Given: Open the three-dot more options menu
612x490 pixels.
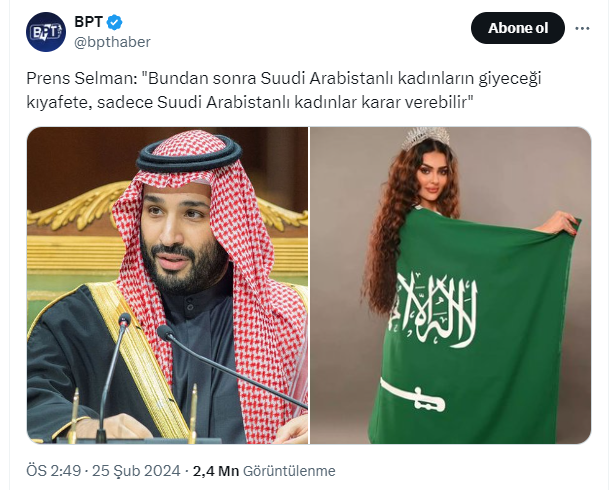Looking at the screenshot, I should (x=582, y=28).
